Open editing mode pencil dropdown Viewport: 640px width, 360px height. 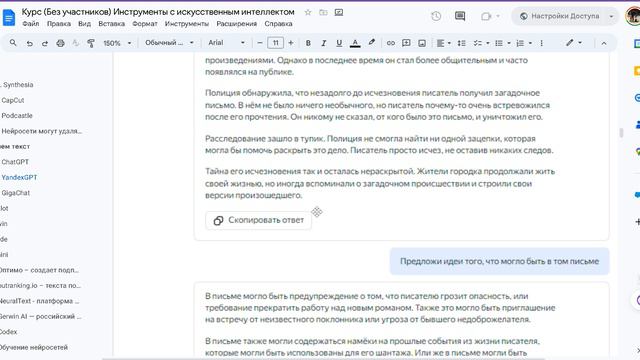tap(573, 43)
